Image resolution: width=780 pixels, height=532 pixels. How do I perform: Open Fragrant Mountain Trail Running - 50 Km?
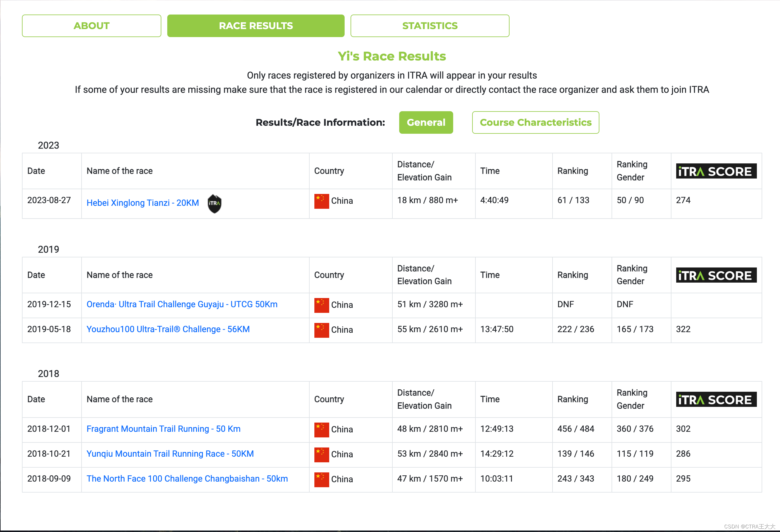[163, 429]
